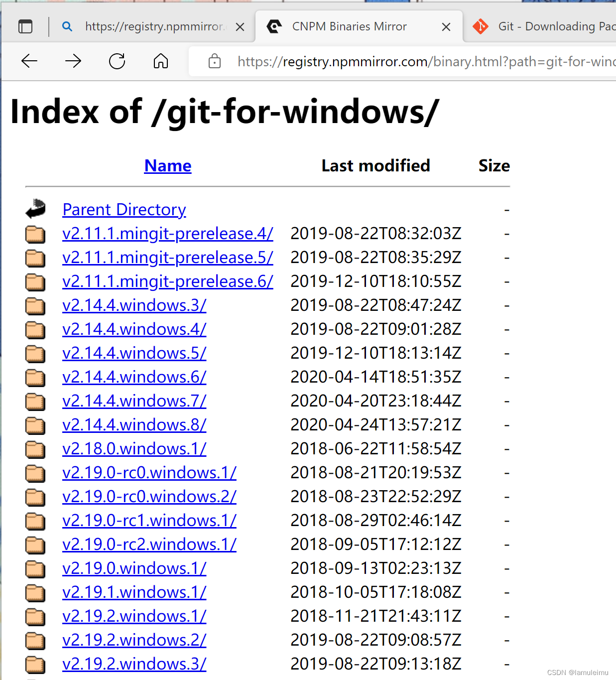Viewport: 616px width, 680px height.
Task: Click the Git tab favicon
Action: point(481,26)
